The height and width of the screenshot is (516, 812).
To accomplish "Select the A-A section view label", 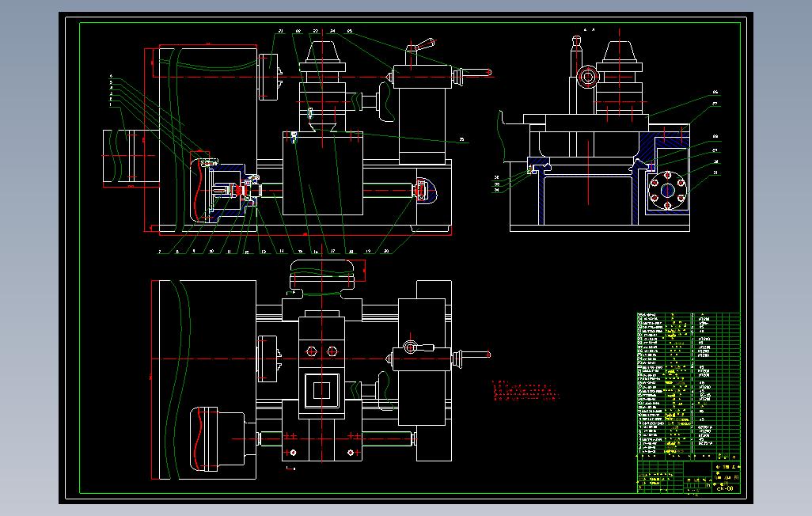I will tap(589, 30).
